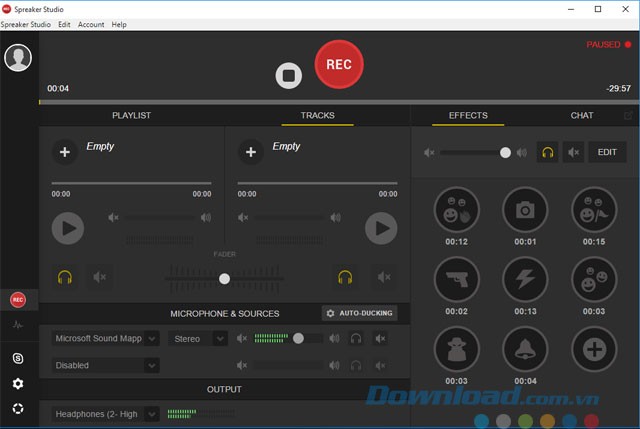Image resolution: width=640 pixels, height=429 pixels.
Task: Open the Chat tab
Action: [x=582, y=116]
